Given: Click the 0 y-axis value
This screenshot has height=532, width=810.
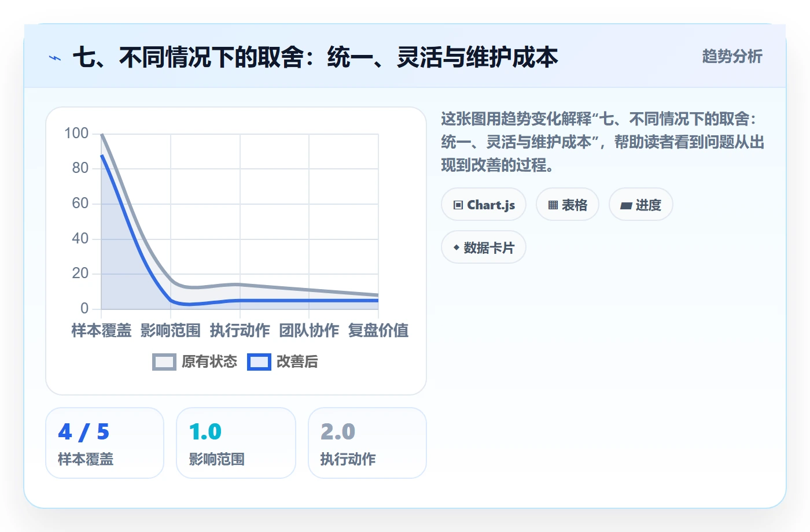Looking at the screenshot, I should click(84, 308).
